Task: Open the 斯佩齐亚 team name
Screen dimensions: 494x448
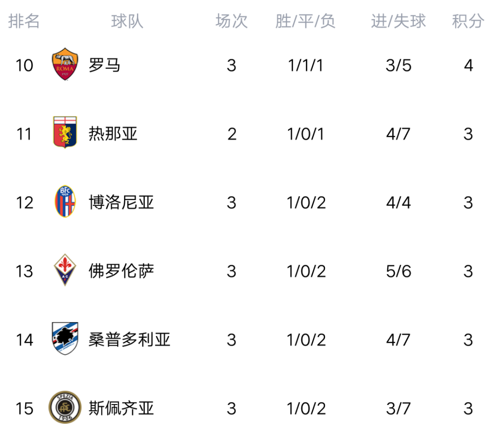Action: click(122, 408)
